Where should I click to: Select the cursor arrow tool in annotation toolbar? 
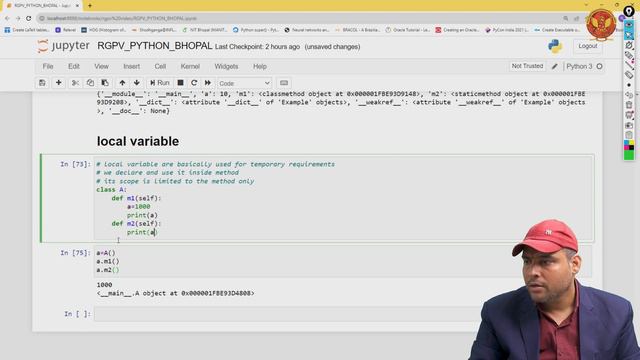point(629,35)
